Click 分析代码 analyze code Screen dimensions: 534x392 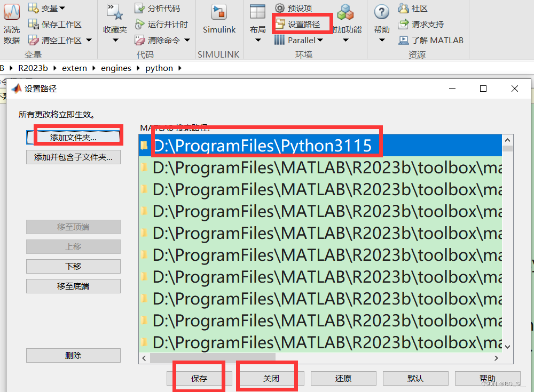(158, 8)
